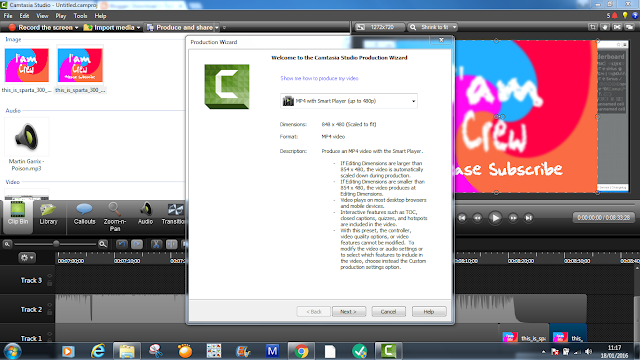Click the notification bell icon
Screen dimensions: 640x360
click(x=615, y=16)
